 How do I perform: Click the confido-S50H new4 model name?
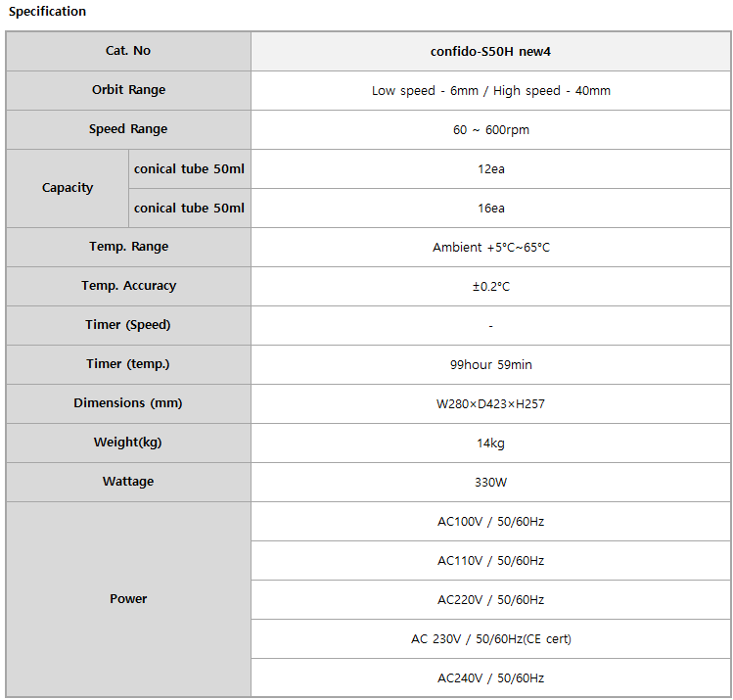(x=490, y=51)
